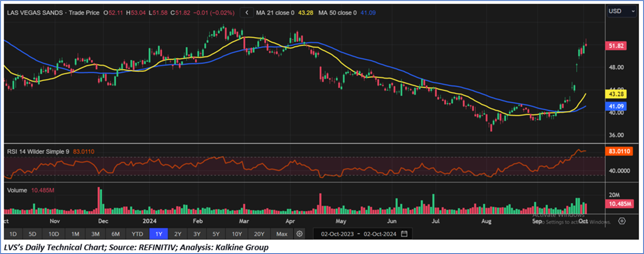This screenshot has height=254, width=644.
Task: Click the 41.09 blue MA price tag
Action: (616, 106)
